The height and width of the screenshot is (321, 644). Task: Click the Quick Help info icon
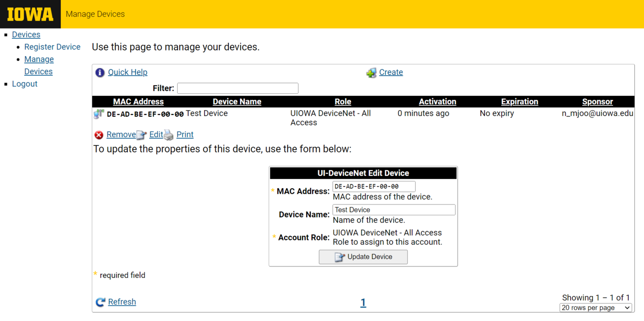pyautogui.click(x=100, y=72)
